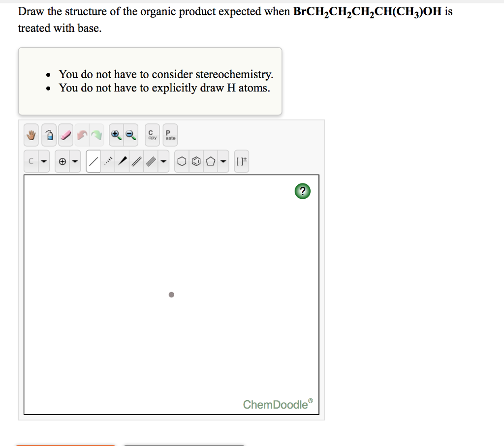Select the cyclopentane ring tool

pos(209,161)
